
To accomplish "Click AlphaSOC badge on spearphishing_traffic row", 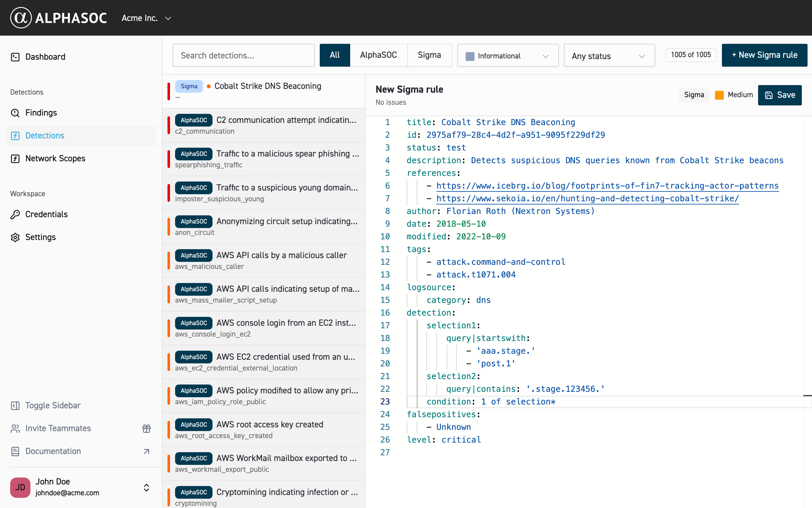I will click(193, 154).
